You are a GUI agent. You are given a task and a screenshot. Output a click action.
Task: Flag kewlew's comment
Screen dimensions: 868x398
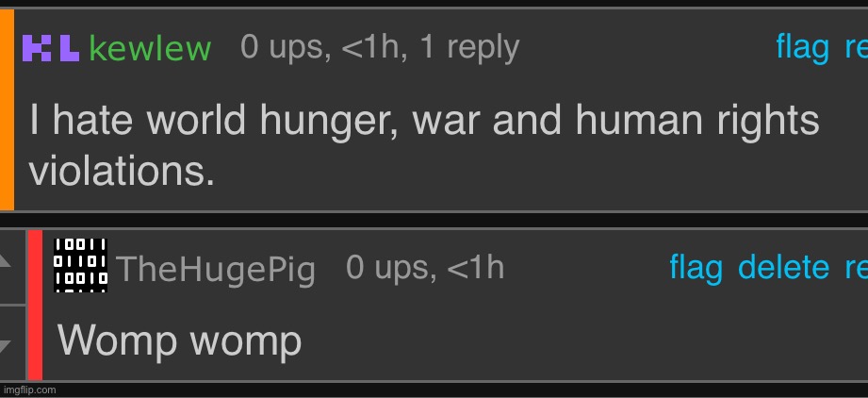(803, 47)
